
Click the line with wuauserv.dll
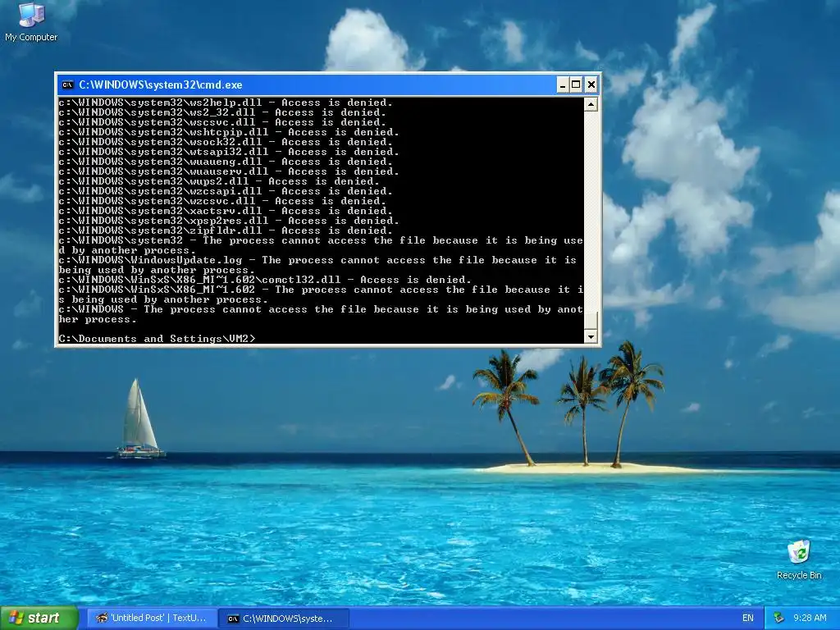(229, 171)
